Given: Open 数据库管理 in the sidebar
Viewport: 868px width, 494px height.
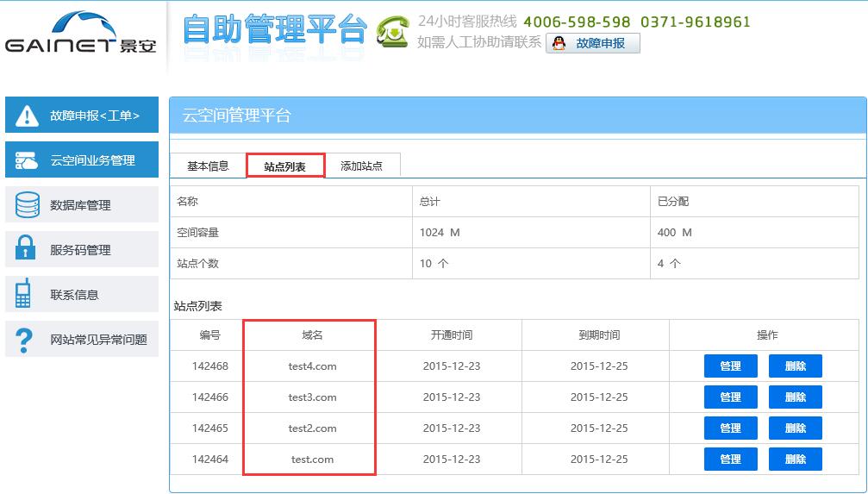Looking at the screenshot, I should click(81, 205).
